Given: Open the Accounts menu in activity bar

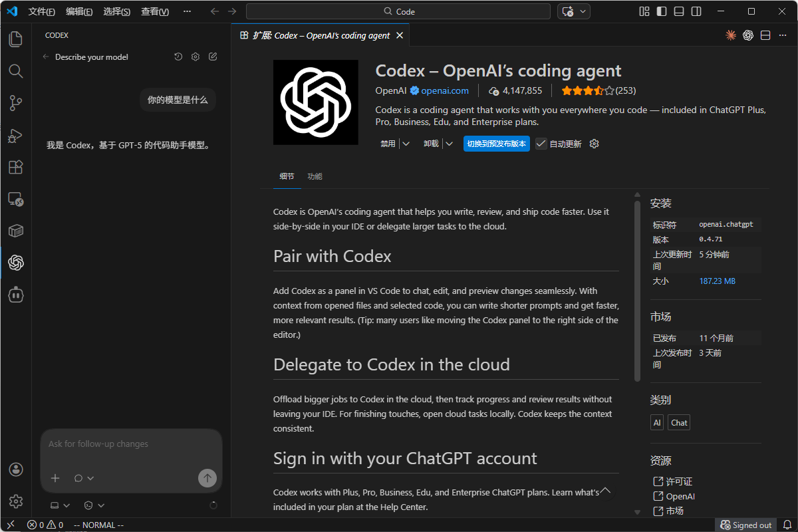Looking at the screenshot, I should point(16,469).
